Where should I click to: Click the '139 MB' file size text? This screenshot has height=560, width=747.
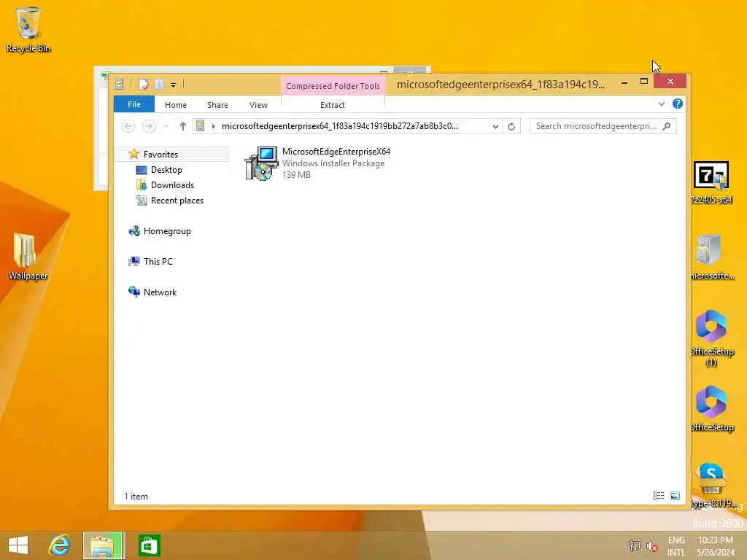coord(296,175)
